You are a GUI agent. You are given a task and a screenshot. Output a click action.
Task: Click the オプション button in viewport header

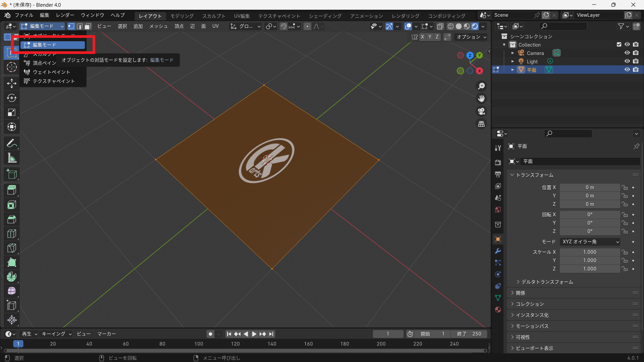coord(471,37)
